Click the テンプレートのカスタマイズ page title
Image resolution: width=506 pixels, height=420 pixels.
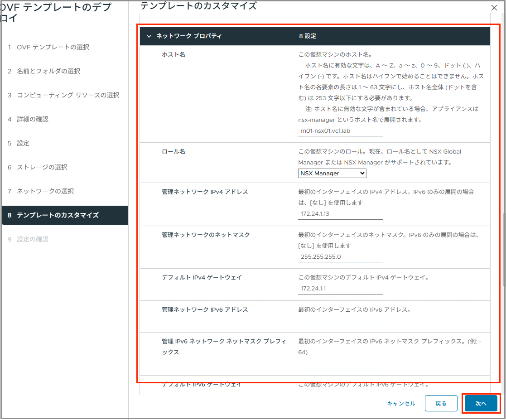point(198,6)
